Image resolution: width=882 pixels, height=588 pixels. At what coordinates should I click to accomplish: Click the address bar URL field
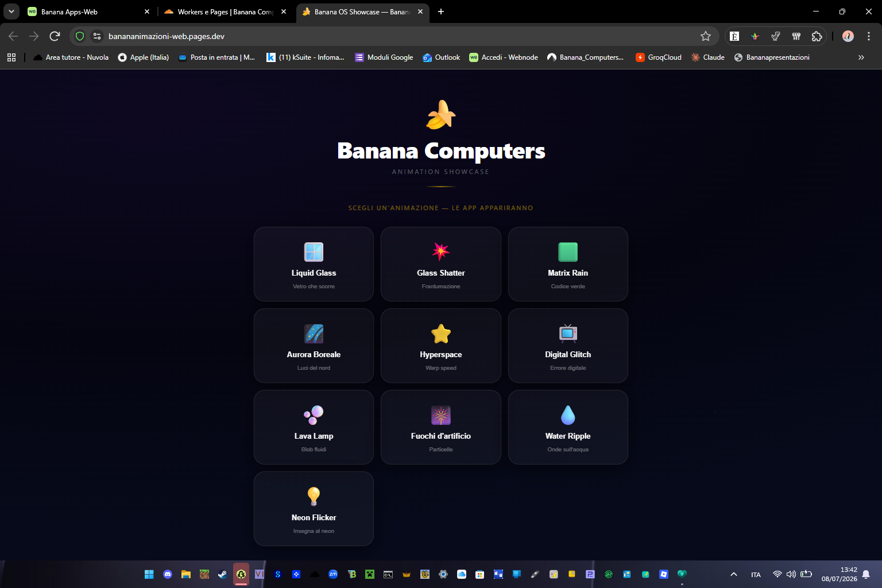click(402, 36)
